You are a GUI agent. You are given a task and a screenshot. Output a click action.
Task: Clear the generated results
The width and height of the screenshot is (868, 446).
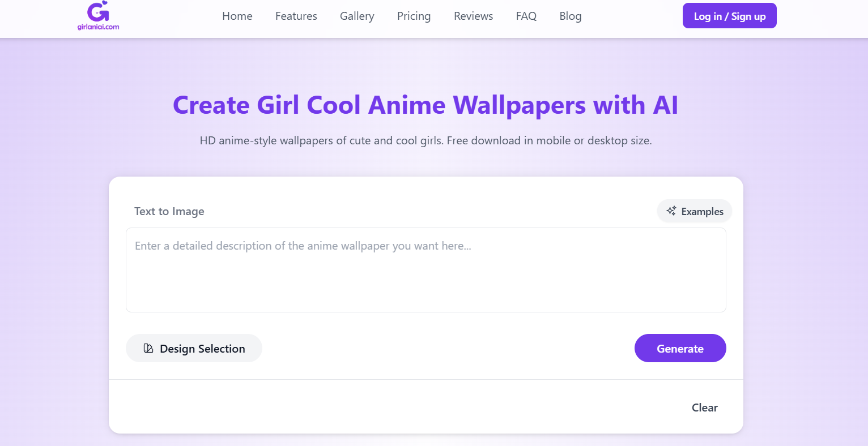(704, 408)
